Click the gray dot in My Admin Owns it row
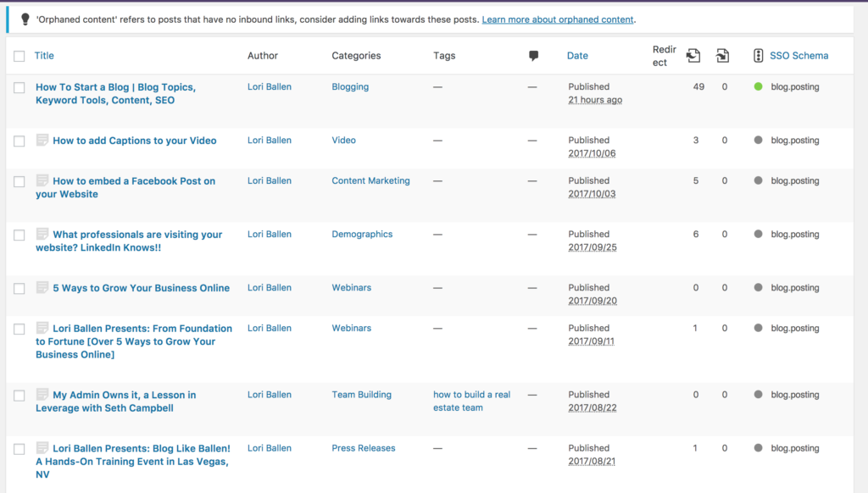This screenshot has width=868, height=493. click(759, 395)
